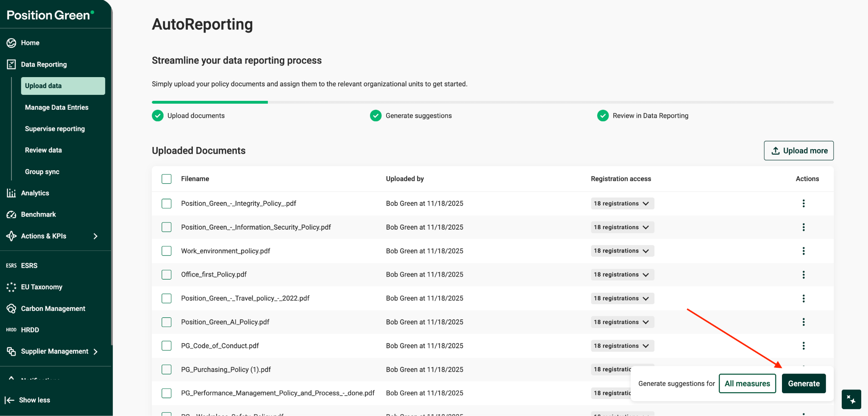Click the Generate suggestions step checkmark
Viewport: 868px width, 416px height.
tap(376, 116)
